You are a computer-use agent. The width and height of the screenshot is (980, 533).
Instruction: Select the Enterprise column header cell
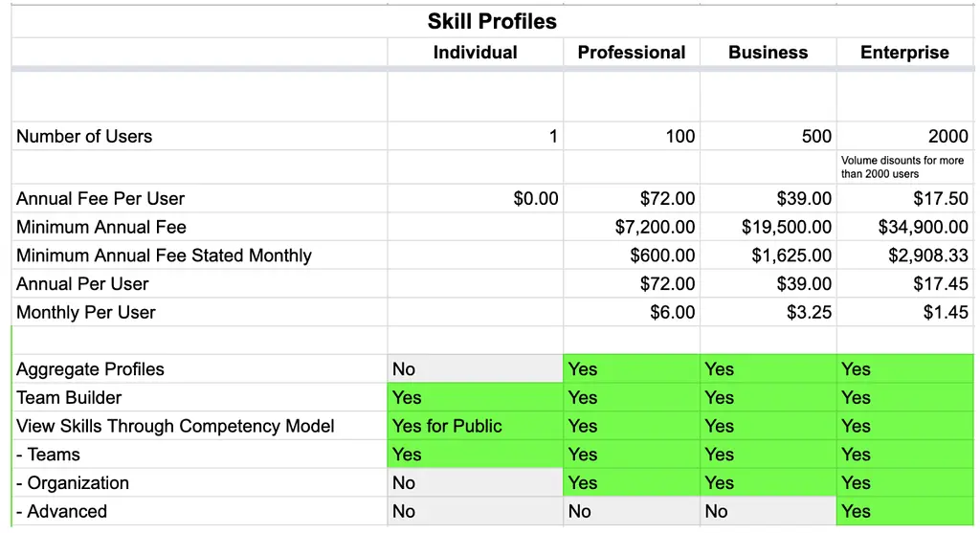[905, 52]
